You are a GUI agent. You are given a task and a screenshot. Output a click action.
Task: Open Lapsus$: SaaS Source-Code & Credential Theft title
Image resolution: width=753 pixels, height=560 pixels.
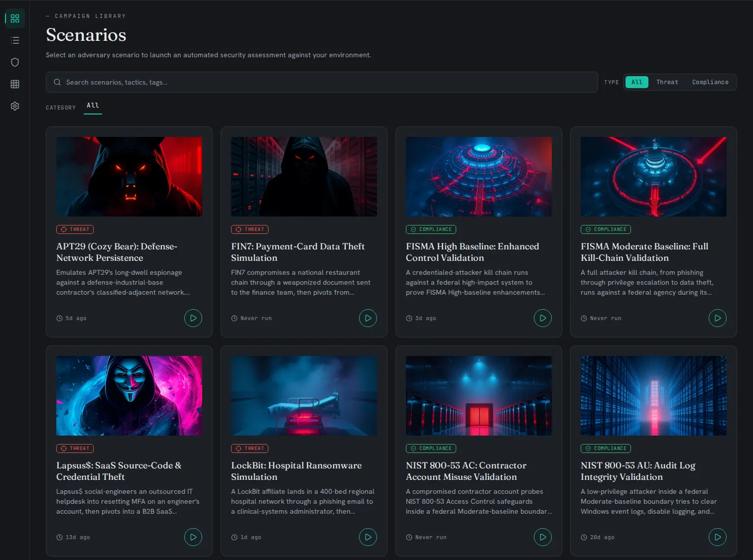(x=119, y=471)
